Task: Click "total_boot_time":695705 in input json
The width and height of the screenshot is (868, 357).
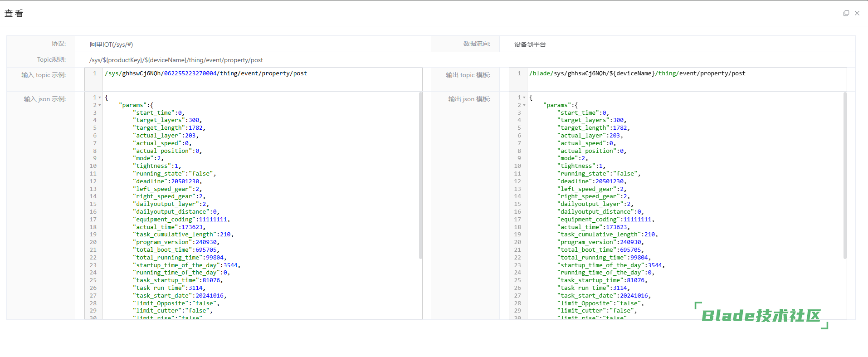Action: pyautogui.click(x=175, y=250)
